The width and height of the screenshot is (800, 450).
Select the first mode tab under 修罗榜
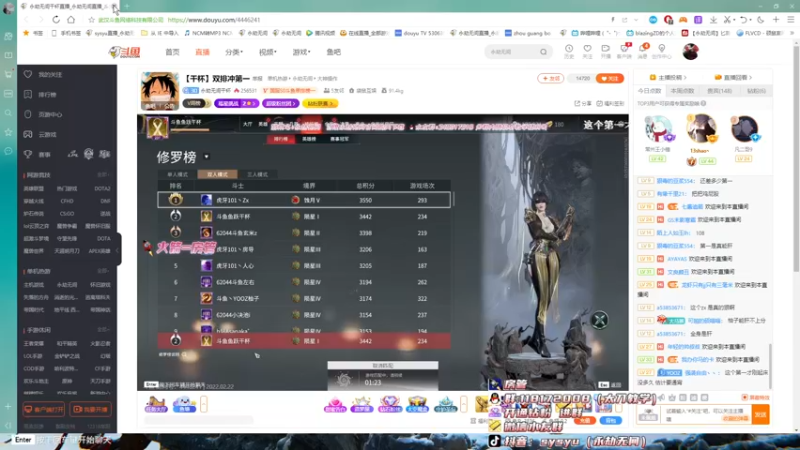[x=178, y=174]
